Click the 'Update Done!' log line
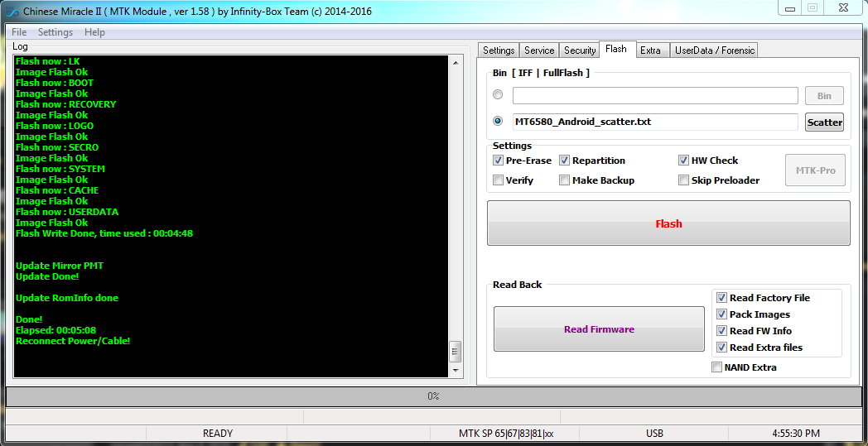Image resolution: width=868 pixels, height=446 pixels. 47,276
